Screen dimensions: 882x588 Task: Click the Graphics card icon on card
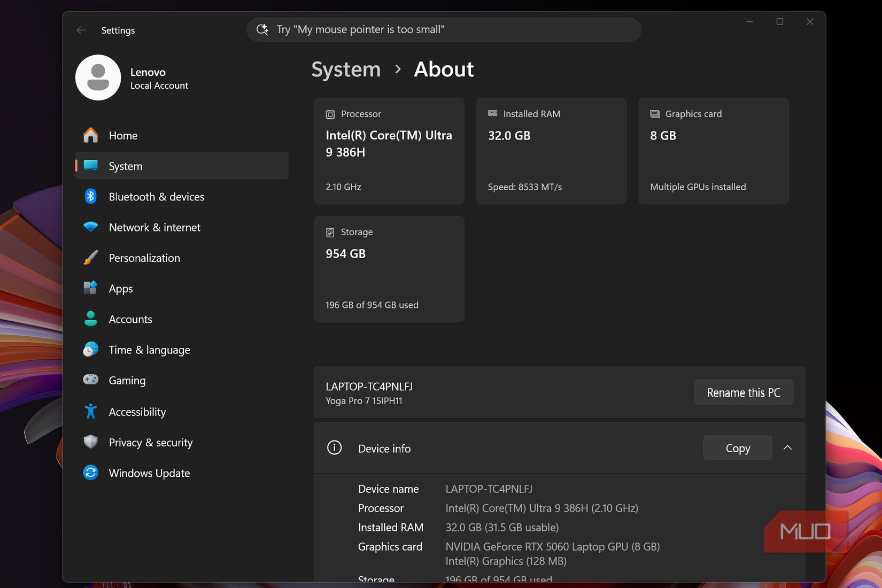655,114
